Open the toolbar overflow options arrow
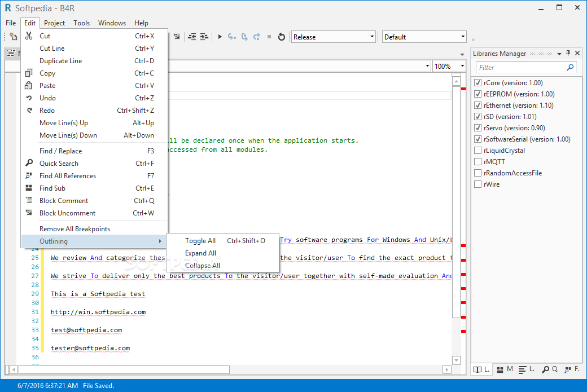587x392 pixels. click(x=473, y=39)
